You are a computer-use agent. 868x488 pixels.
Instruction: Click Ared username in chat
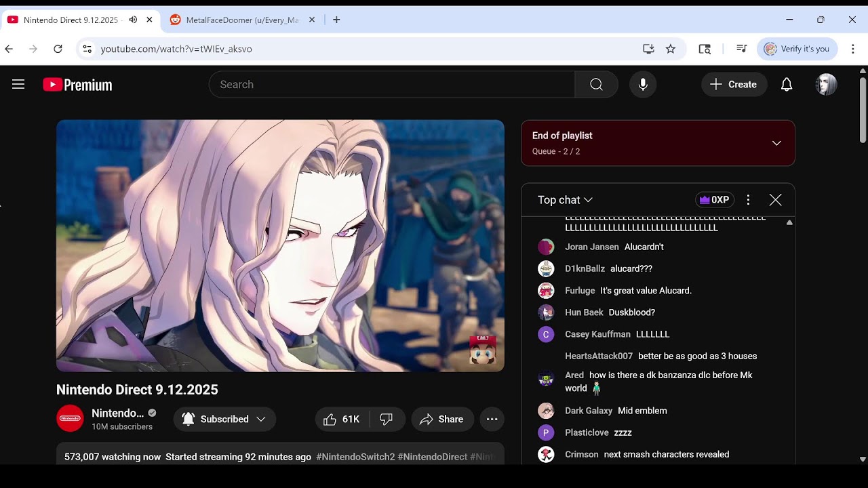(x=574, y=375)
